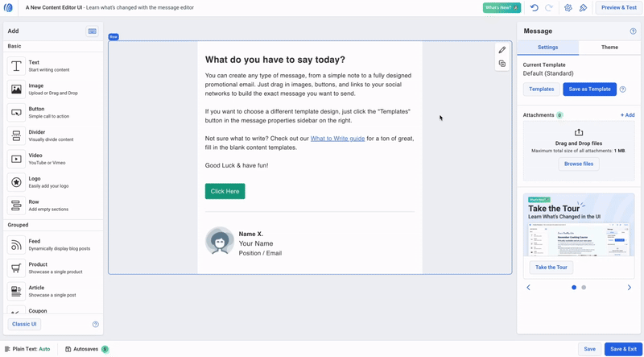Go to previous carousel slide
644x357 pixels.
coord(528,288)
